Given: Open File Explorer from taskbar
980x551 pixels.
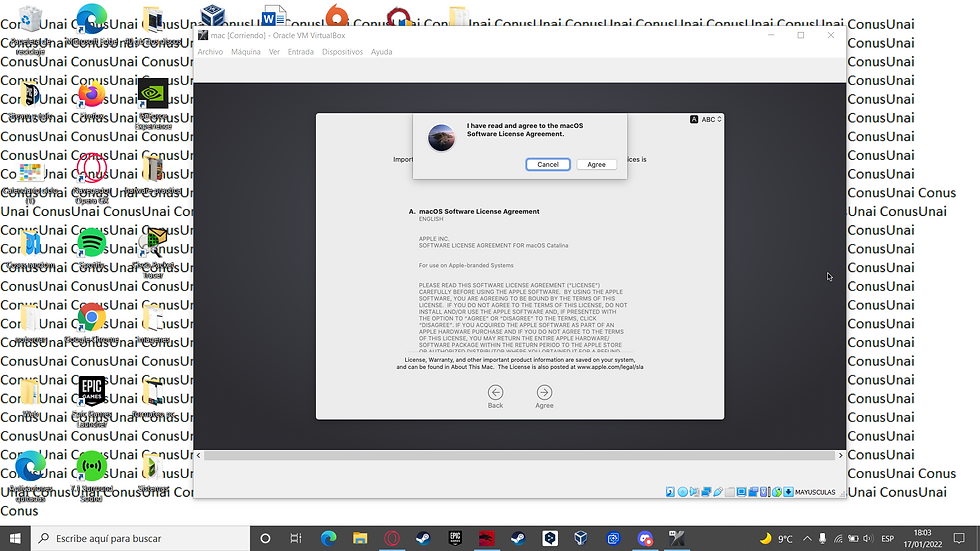Looking at the screenshot, I should [360, 538].
